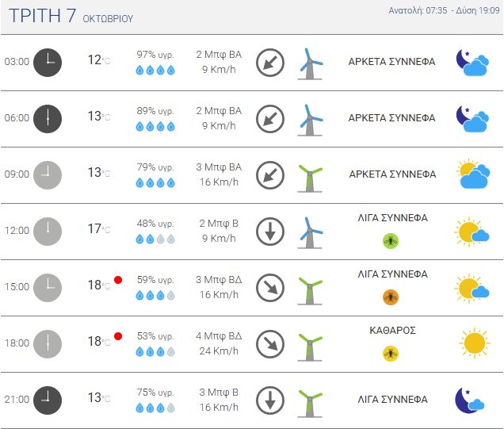Click the wind direction arrow at 18:00
The width and height of the screenshot is (504, 429).
(x=270, y=343)
